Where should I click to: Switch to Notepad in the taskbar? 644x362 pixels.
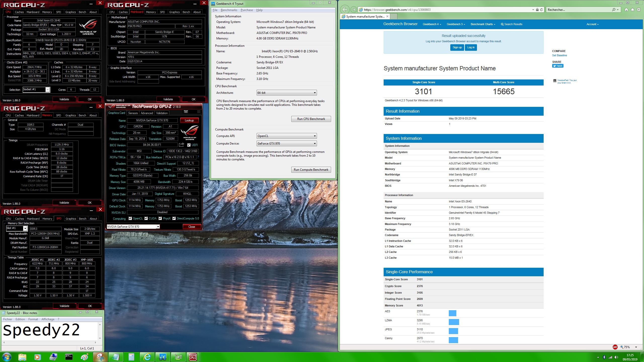click(116, 357)
